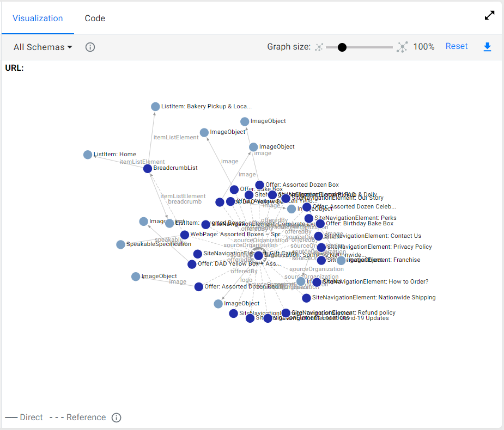Image resolution: width=504 pixels, height=430 pixels.
Task: Click the large graph size icon
Action: click(x=402, y=47)
